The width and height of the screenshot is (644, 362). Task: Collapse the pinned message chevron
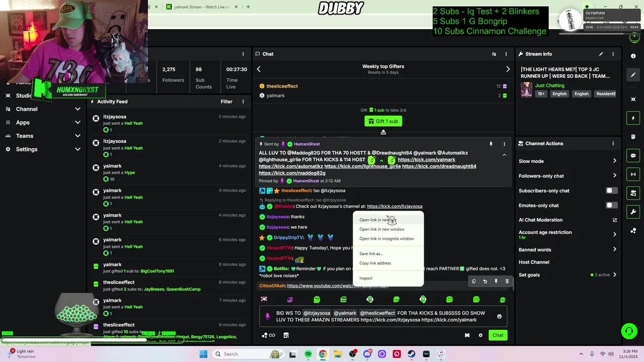tap(504, 155)
